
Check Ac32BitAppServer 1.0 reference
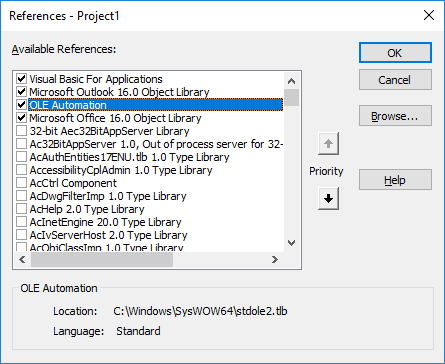pyautogui.click(x=21, y=144)
